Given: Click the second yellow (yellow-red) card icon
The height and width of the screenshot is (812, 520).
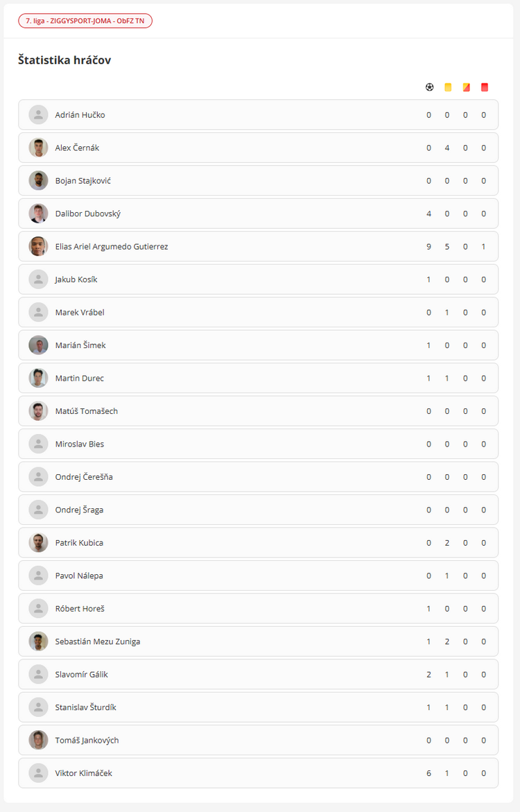Looking at the screenshot, I should pyautogui.click(x=466, y=87).
